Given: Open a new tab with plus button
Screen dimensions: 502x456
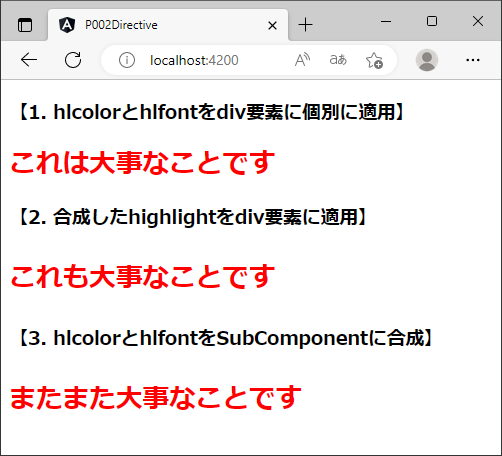Looking at the screenshot, I should 305,25.
